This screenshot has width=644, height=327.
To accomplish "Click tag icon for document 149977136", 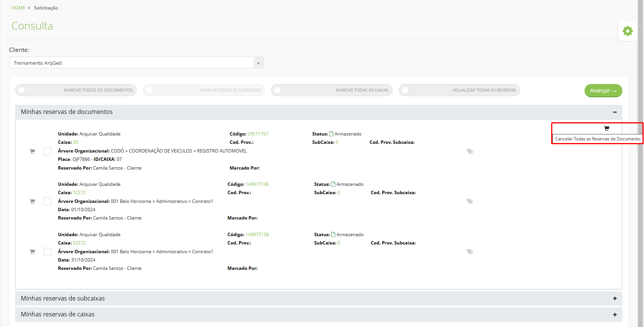I will (470, 201).
